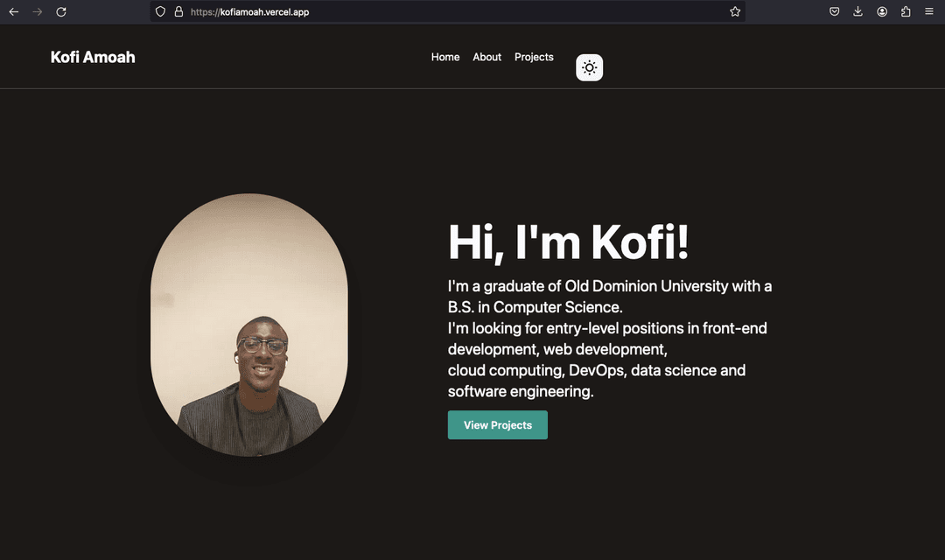Image resolution: width=945 pixels, height=560 pixels.
Task: Show downloads with the download arrow icon
Action: pos(857,11)
